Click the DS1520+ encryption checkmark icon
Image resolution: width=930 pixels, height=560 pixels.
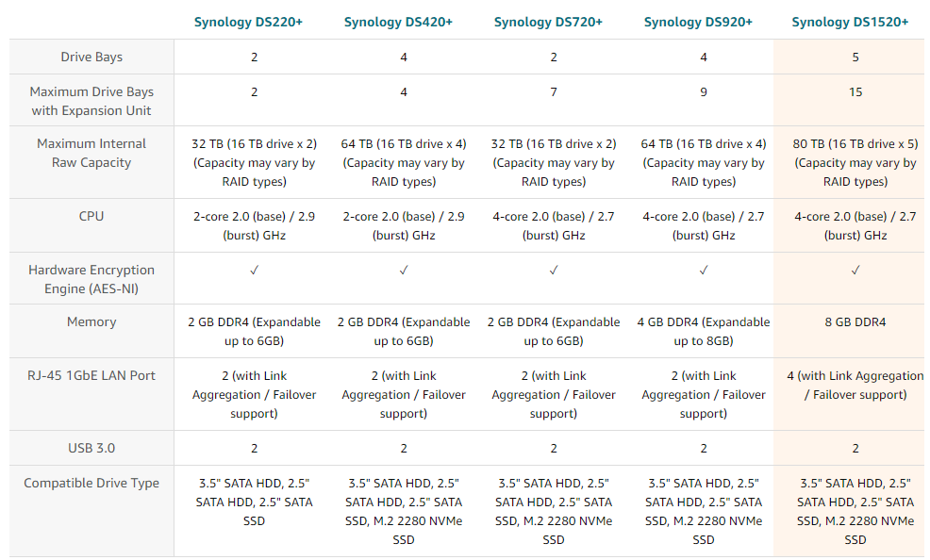855,271
